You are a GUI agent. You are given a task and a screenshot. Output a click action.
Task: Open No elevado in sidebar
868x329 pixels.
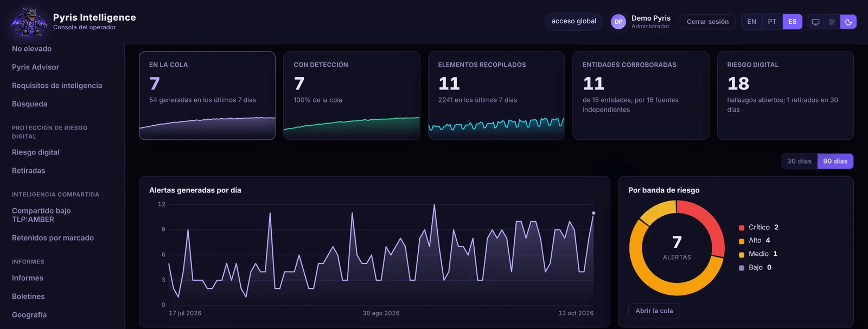click(x=32, y=49)
